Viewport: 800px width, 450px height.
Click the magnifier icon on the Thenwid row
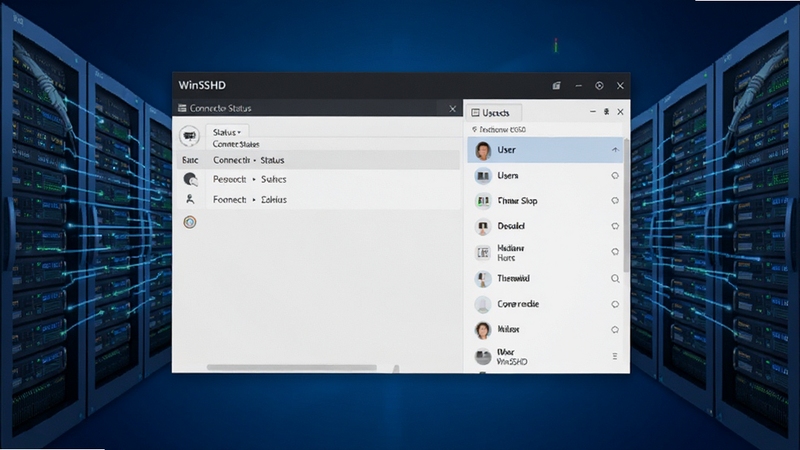point(615,279)
